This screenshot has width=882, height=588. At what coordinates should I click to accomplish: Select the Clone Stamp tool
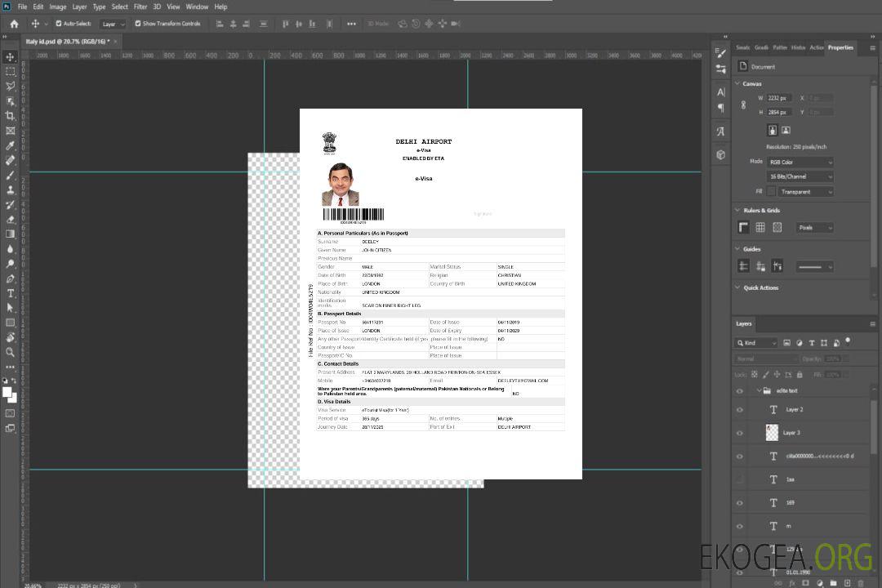click(10, 189)
